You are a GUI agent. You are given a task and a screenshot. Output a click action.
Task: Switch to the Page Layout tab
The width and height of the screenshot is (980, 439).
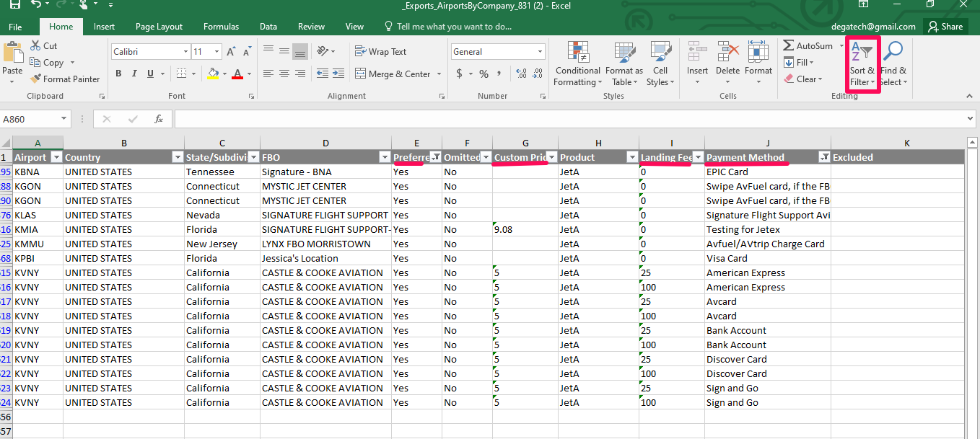click(159, 27)
